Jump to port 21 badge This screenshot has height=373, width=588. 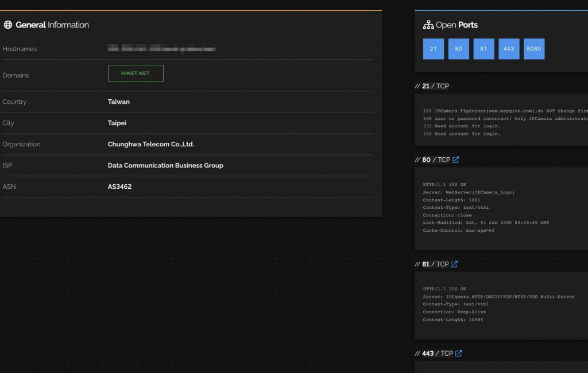434,49
